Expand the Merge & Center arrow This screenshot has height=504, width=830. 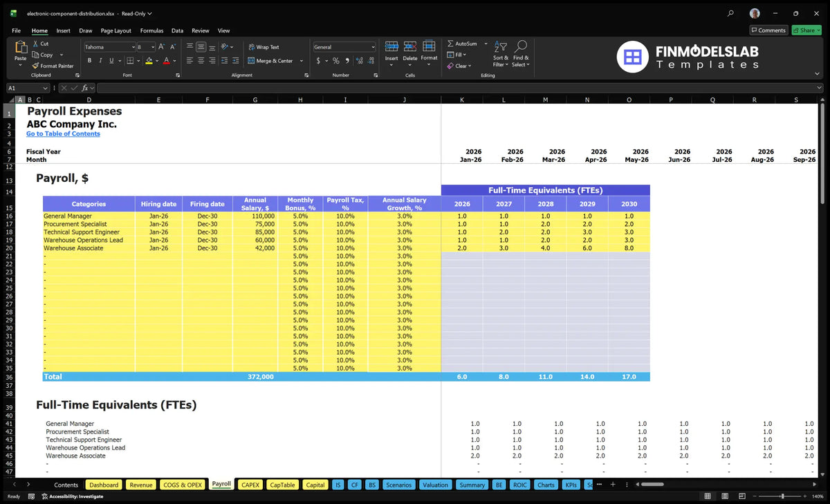tap(301, 61)
